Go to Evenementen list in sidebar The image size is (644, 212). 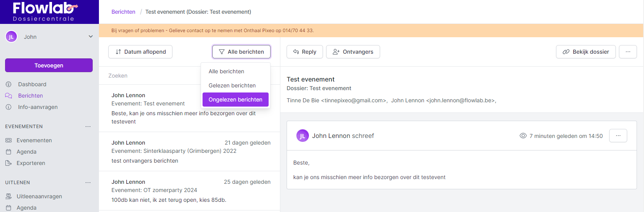coord(34,140)
